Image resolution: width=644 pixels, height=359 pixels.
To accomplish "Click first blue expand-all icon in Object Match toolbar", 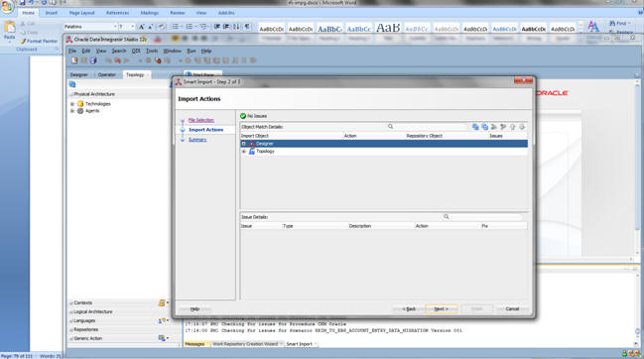I will tap(475, 127).
